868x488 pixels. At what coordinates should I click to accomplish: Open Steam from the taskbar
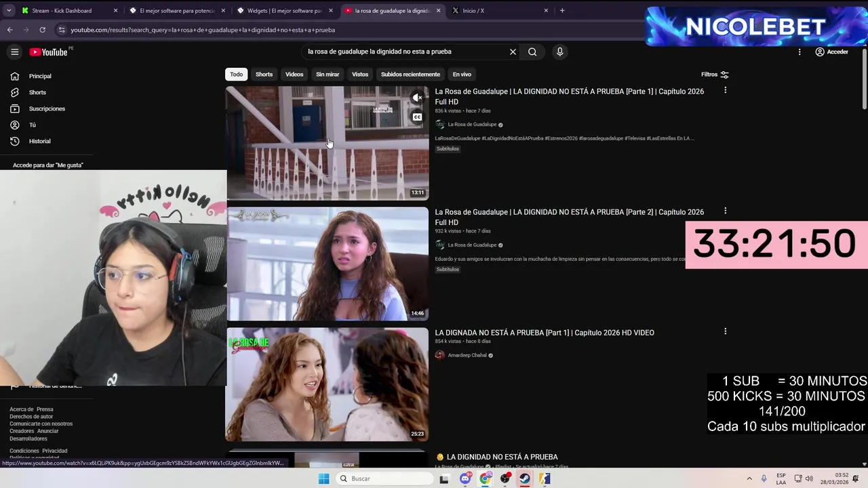pos(525,479)
